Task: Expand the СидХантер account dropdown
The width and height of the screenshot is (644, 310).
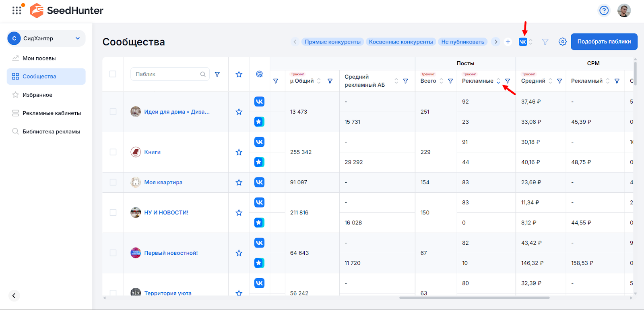Action: tap(77, 38)
